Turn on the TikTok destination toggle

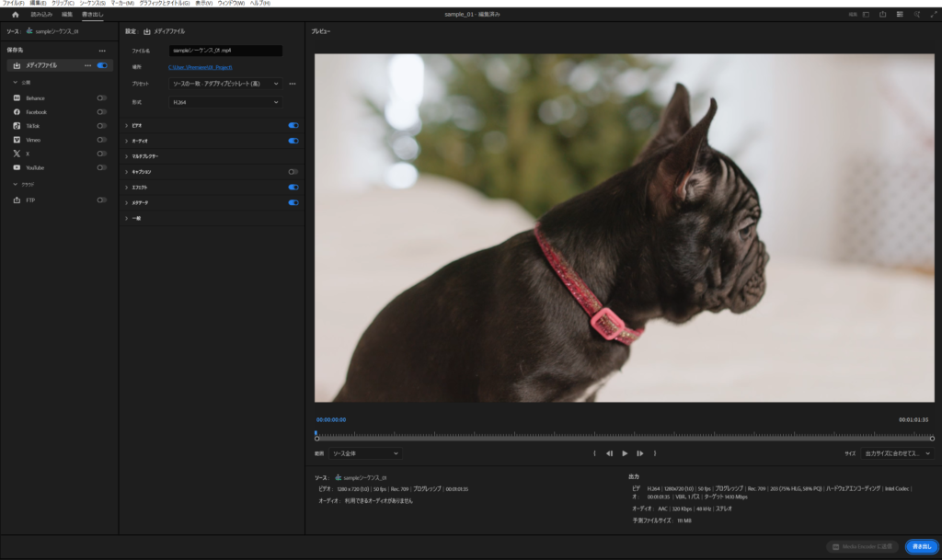(101, 125)
